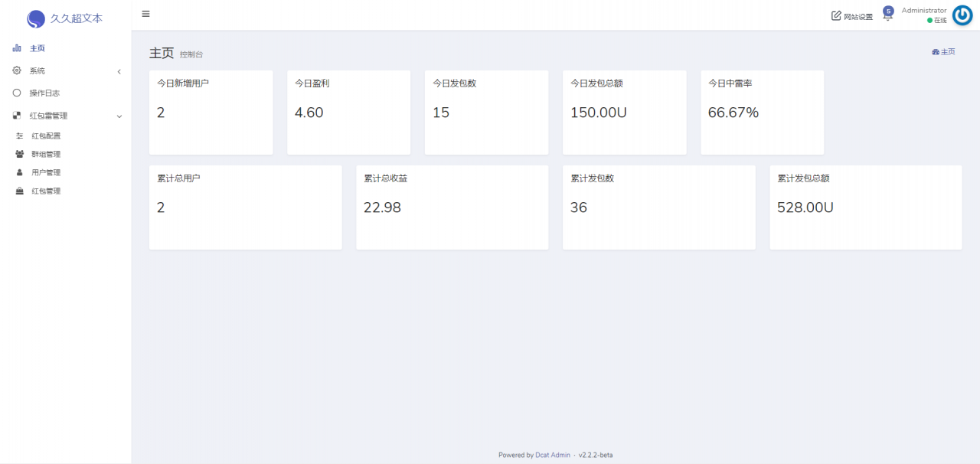Click the 今日盈利 statistics card
The width and height of the screenshot is (980, 464).
tap(348, 113)
